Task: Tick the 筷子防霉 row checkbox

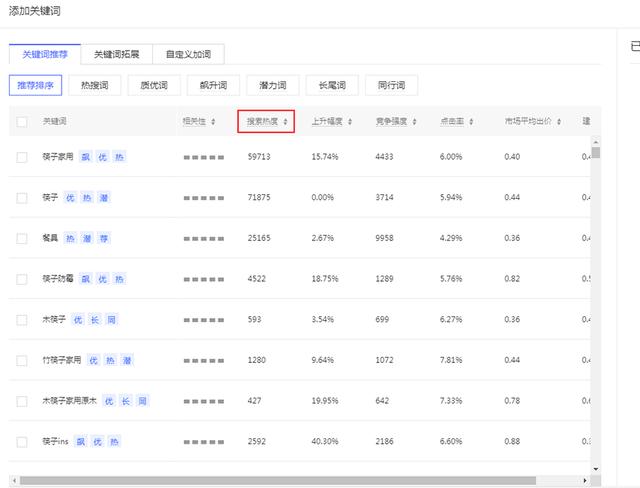Action: (x=22, y=279)
